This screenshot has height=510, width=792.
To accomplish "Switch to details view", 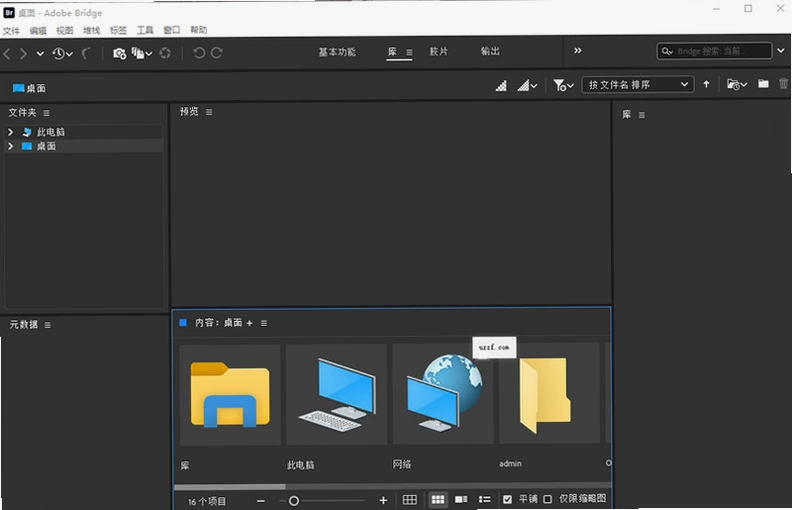I will [461, 499].
